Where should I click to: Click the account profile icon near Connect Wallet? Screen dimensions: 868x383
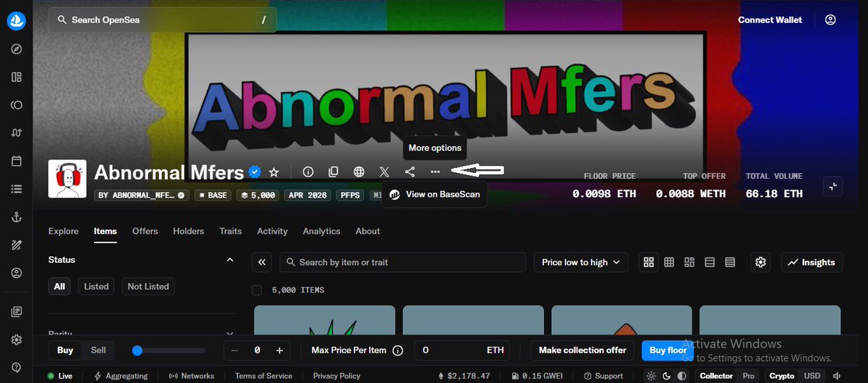pyautogui.click(x=830, y=20)
